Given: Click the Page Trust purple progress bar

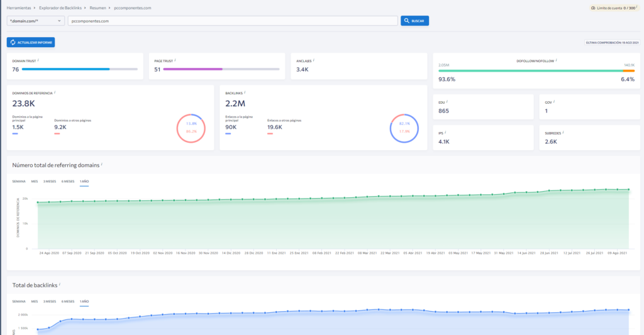Looking at the screenshot, I should 221,69.
